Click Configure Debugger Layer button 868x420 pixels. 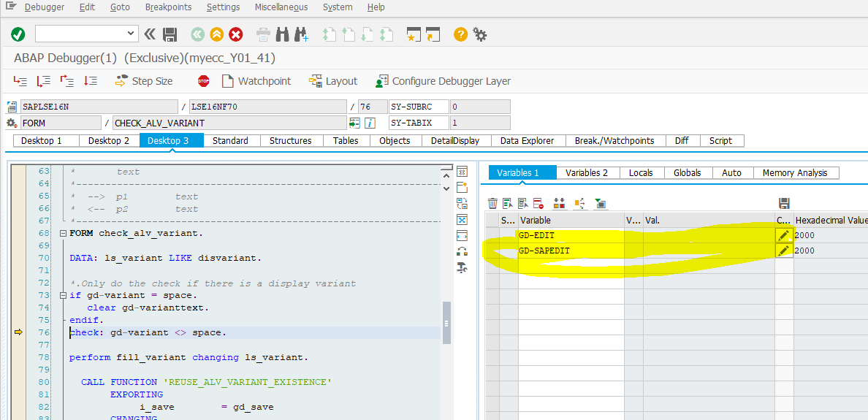tap(443, 81)
